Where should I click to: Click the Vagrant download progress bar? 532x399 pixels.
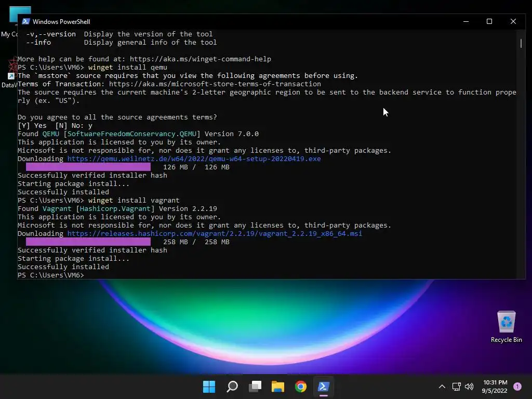point(88,242)
